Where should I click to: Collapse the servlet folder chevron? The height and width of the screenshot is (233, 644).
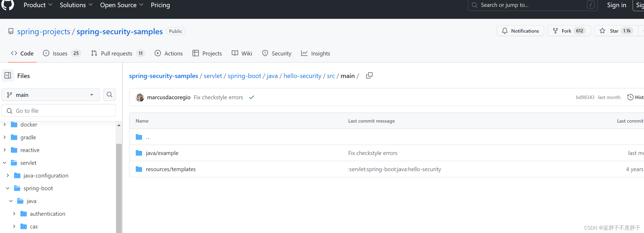[x=5, y=163]
